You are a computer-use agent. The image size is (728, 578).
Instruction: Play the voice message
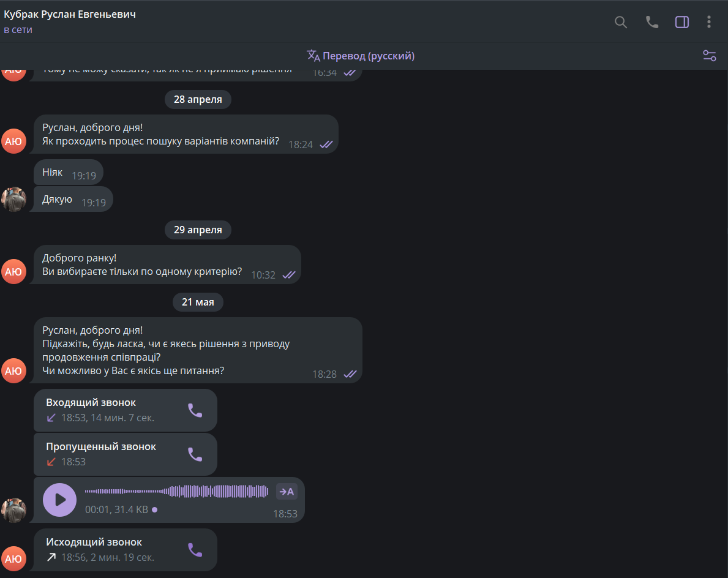coord(59,500)
